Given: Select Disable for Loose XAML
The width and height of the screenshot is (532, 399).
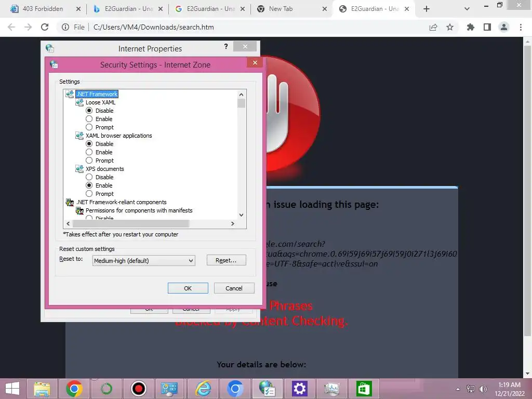Looking at the screenshot, I should coord(89,111).
